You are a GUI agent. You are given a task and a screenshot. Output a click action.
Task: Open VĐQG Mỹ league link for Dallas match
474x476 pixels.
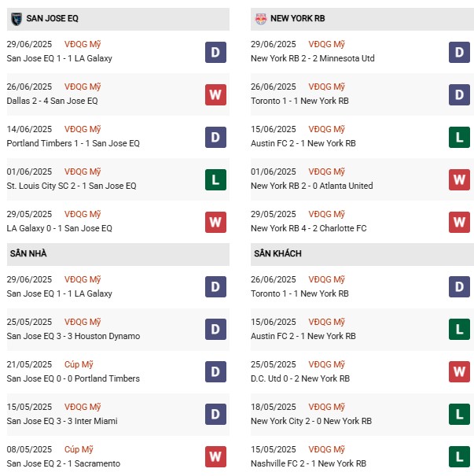(x=83, y=87)
